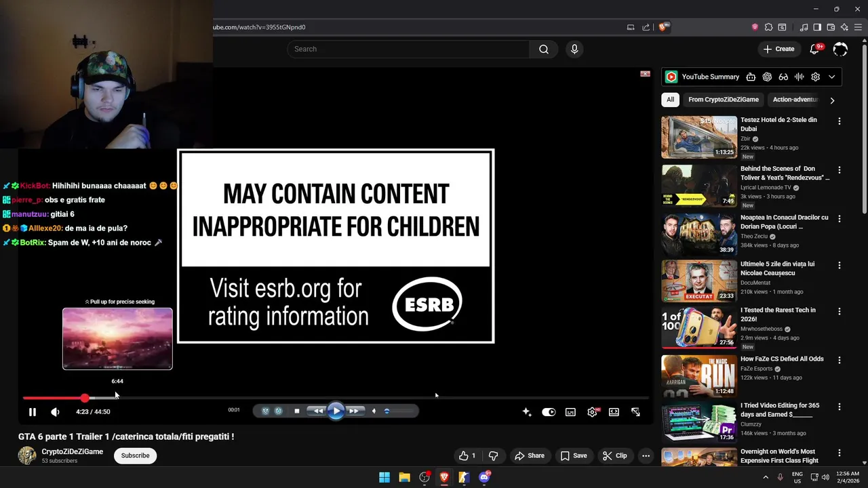Click the Ask sparkle icon in player

coord(527,411)
